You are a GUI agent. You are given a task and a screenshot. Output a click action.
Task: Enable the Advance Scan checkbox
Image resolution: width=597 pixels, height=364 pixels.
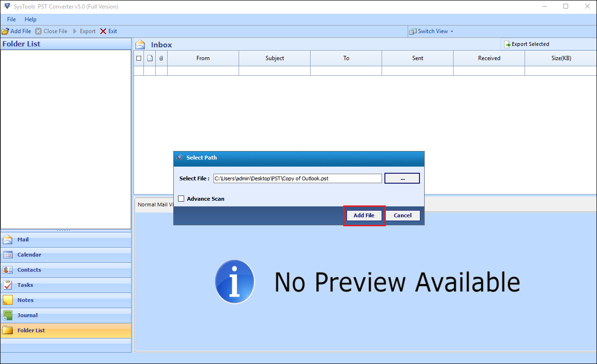pos(181,199)
